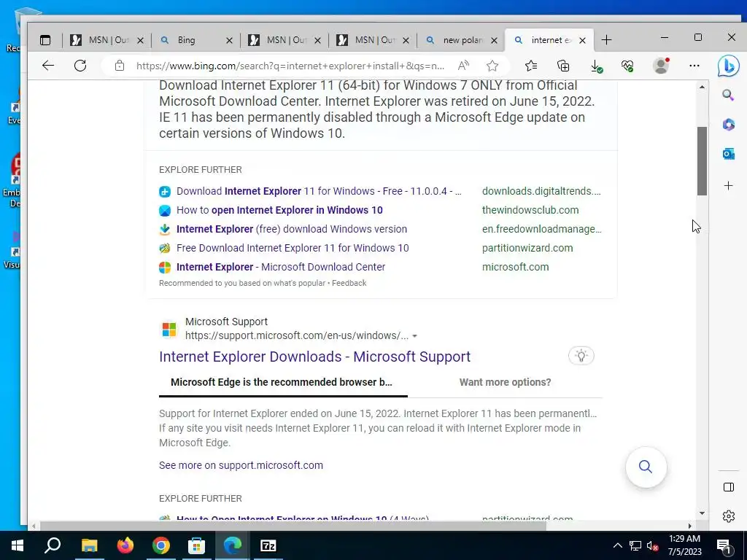The height and width of the screenshot is (560, 747).
Task: Open a new tab with plus
Action: tap(606, 41)
